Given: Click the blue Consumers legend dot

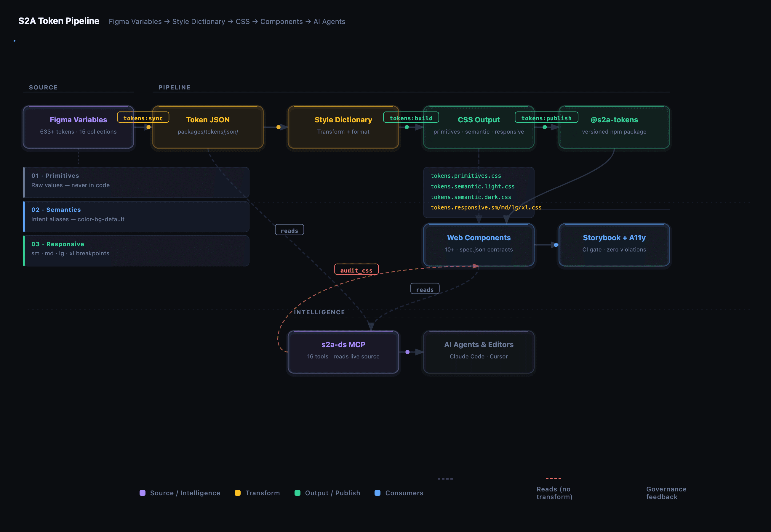Looking at the screenshot, I should pos(377,493).
